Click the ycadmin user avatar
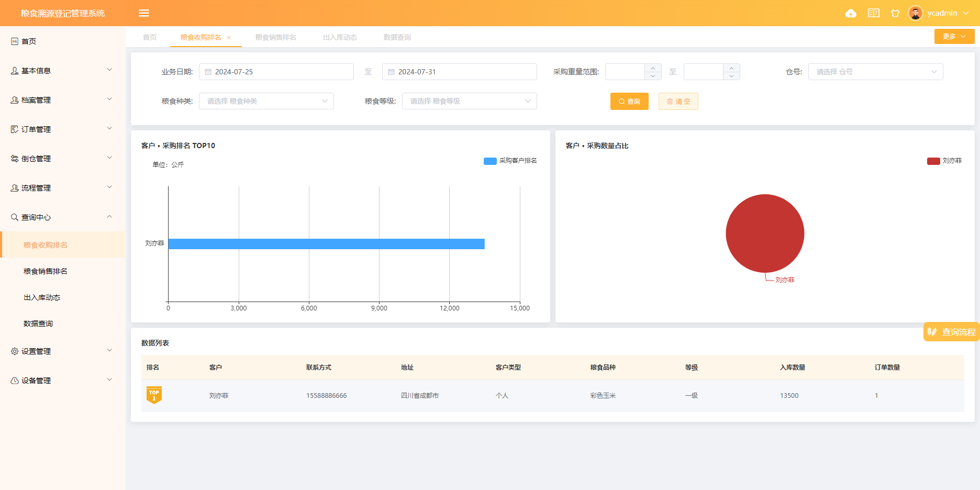Screen dimensions: 980x490 (915, 13)
